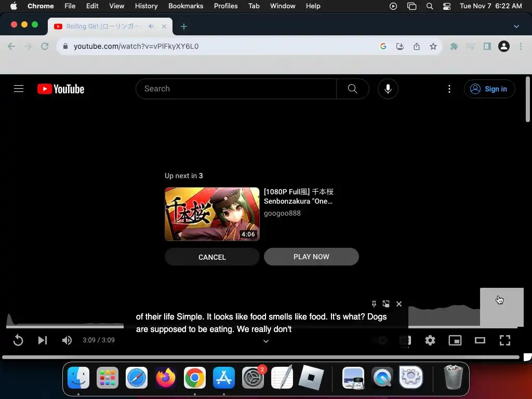The width and height of the screenshot is (532, 399).
Task: Sign in to YouTube
Action: [x=489, y=89]
